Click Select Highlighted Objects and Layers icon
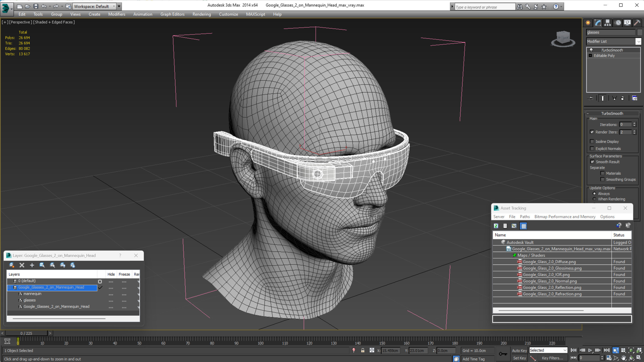The width and height of the screenshot is (644, 362). (42, 265)
